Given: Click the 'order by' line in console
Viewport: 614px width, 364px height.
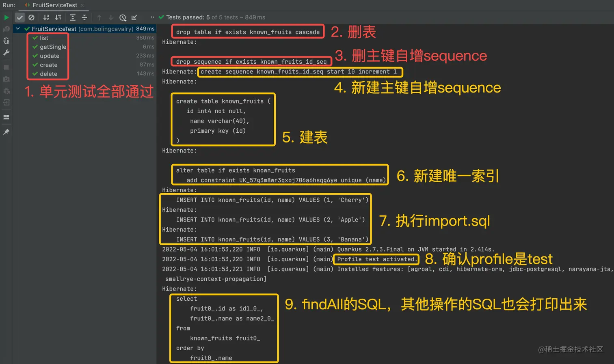Looking at the screenshot, I should pos(190,348).
